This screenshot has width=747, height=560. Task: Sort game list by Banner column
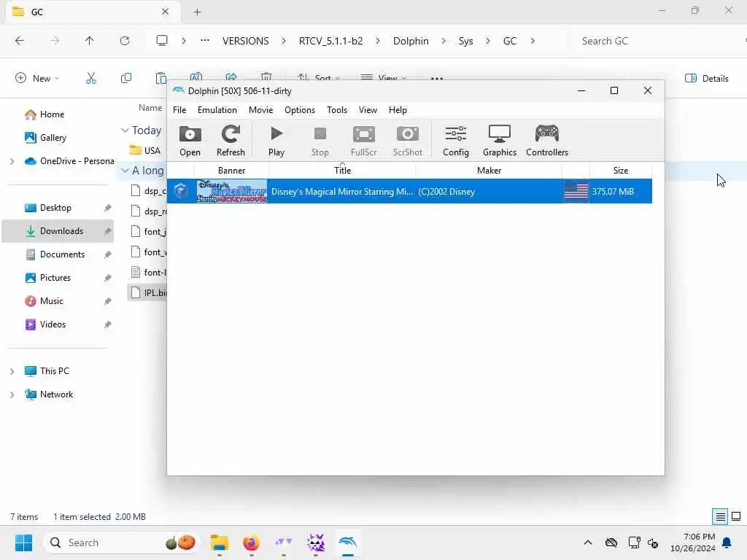[x=231, y=171]
